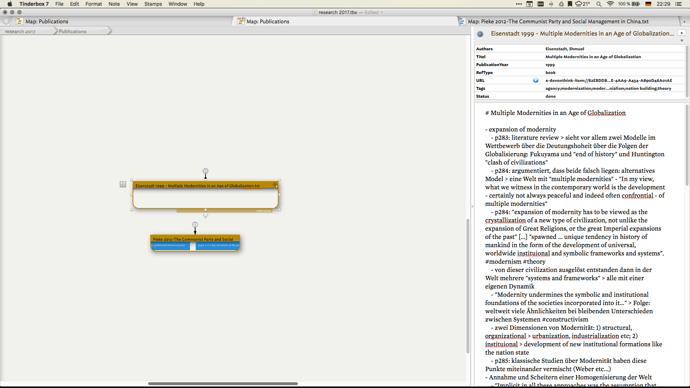
Task: Open the tab overflow dropdown at far right
Action: [684, 21]
